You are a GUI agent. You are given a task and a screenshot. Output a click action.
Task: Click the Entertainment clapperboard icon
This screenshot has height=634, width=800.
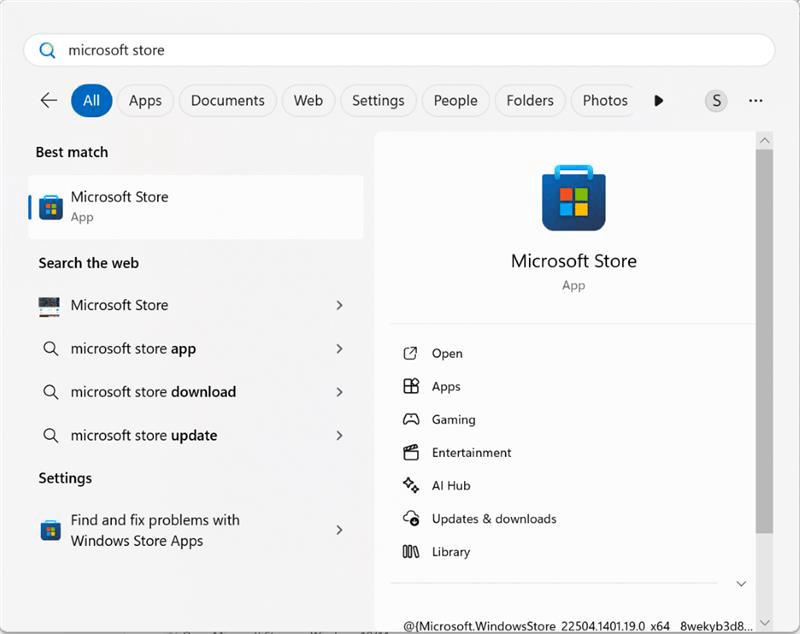pyautogui.click(x=411, y=452)
